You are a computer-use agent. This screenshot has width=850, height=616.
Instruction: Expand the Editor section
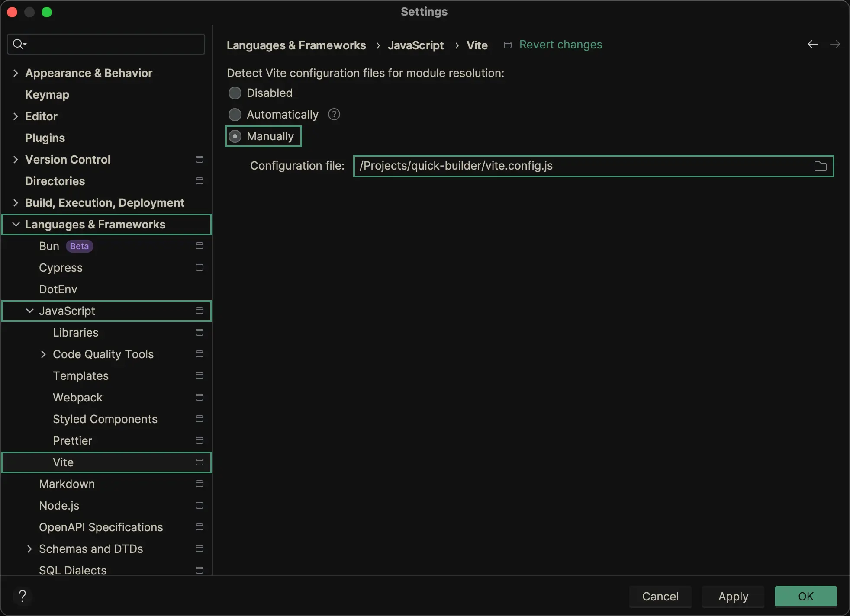pos(16,116)
